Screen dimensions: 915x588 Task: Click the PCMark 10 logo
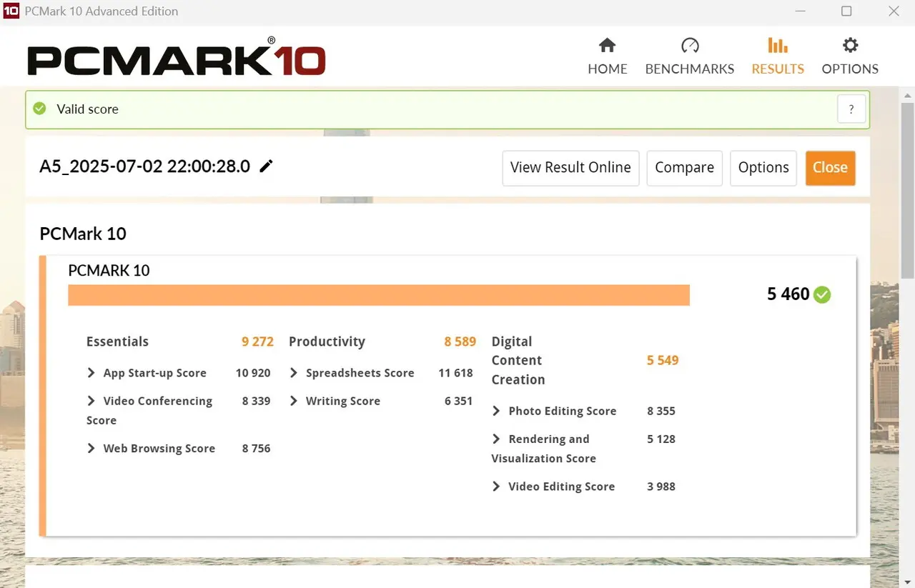176,59
